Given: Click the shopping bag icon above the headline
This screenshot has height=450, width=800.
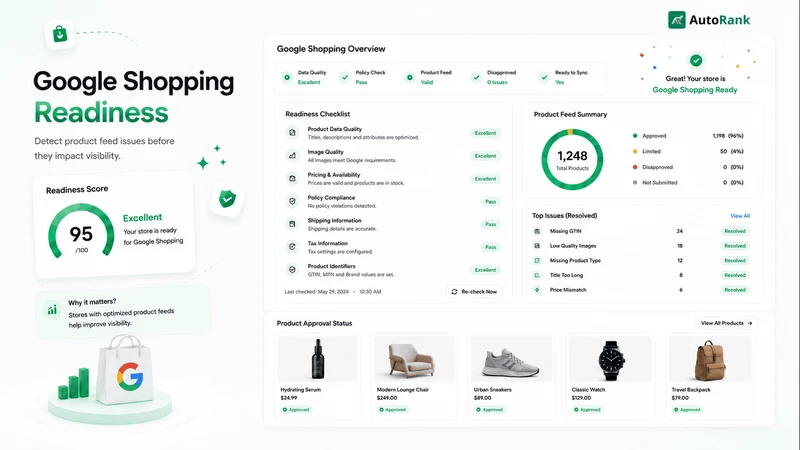Looking at the screenshot, I should pos(60,34).
